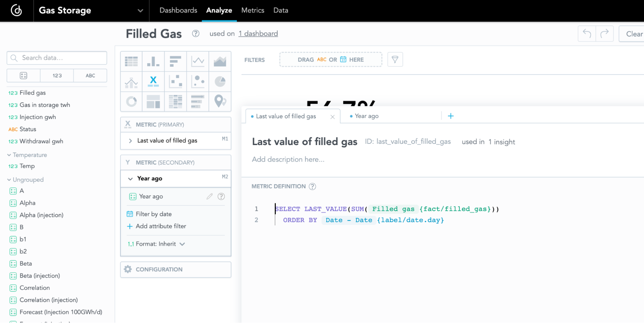Open the 1 dashboard link

click(258, 34)
